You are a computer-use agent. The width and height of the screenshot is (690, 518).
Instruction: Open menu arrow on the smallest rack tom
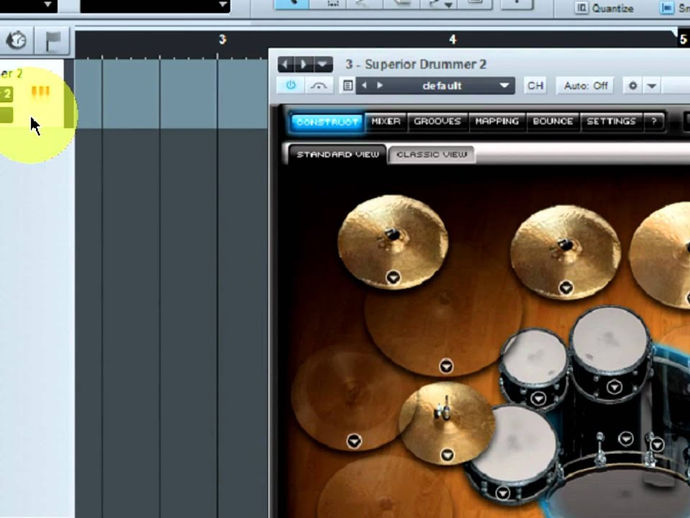pos(538,399)
